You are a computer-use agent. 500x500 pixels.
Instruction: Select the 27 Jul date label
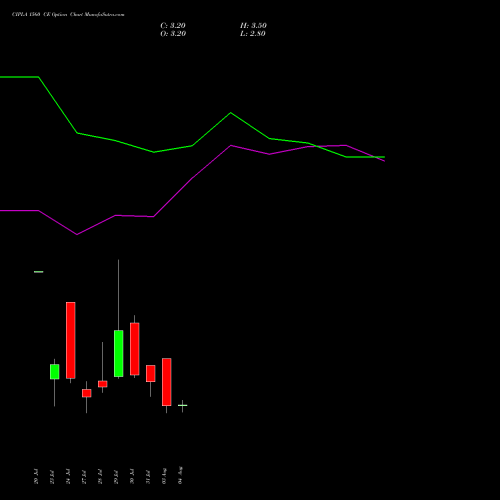click(84, 477)
